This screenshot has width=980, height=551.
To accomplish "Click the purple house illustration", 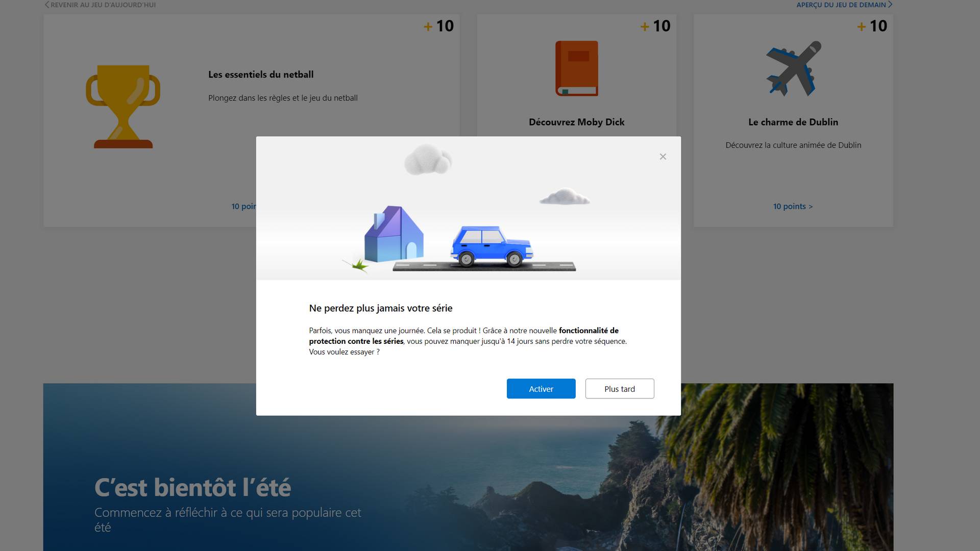I will coord(394,235).
